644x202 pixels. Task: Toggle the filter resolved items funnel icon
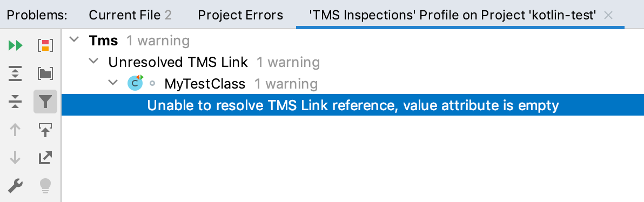[x=45, y=102]
